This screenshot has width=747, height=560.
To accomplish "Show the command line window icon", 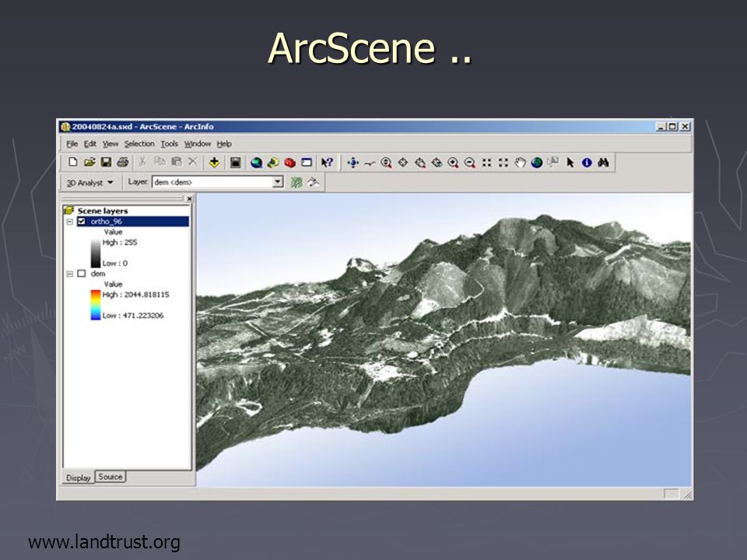I will [x=307, y=163].
